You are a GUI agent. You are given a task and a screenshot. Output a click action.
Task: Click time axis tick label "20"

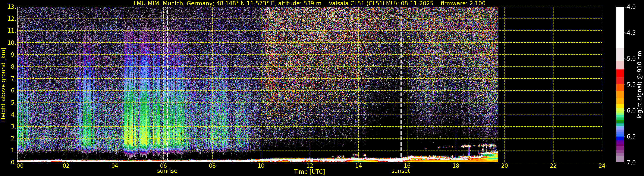point(505,166)
